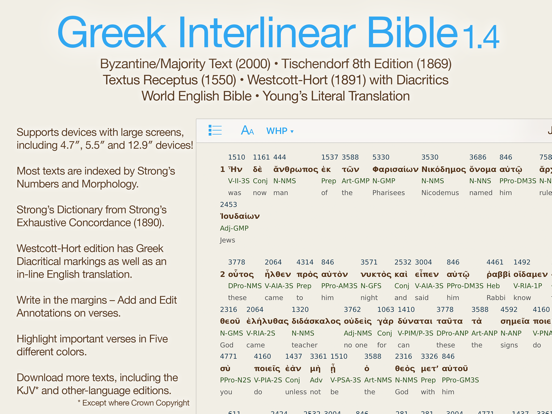Tap the English gloss teacher
This screenshot has height=414, width=552.
[x=304, y=345]
